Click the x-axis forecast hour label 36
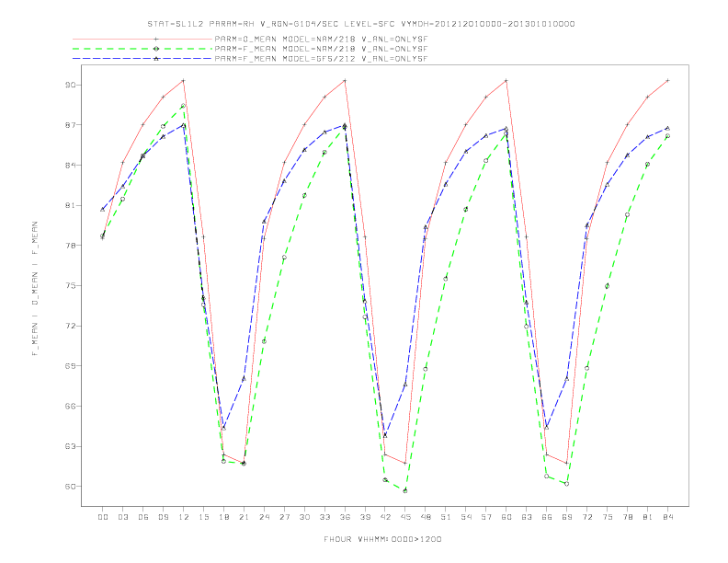 tap(345, 517)
